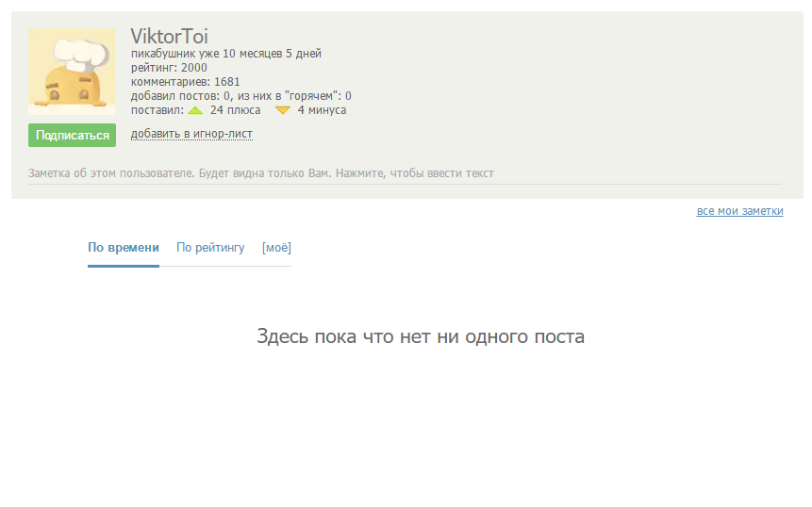Open ViktorToi's cookie avatar picture

[x=72, y=72]
